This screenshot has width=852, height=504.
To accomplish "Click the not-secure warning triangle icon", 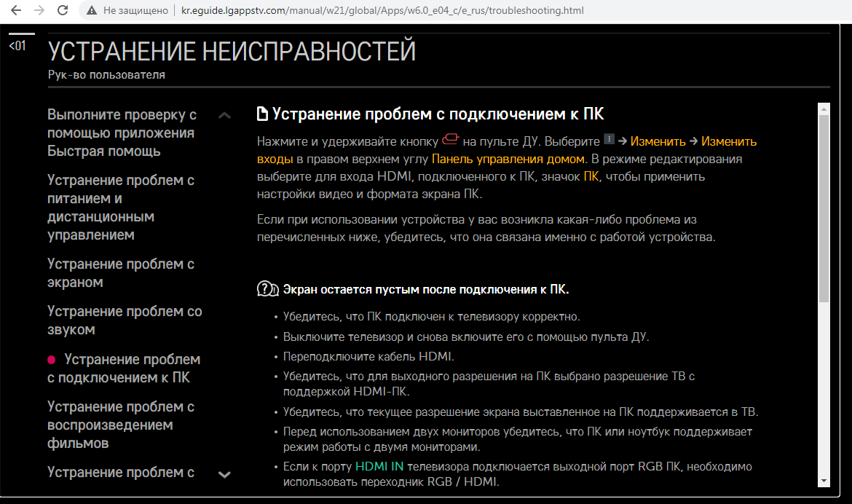I will (x=91, y=11).
